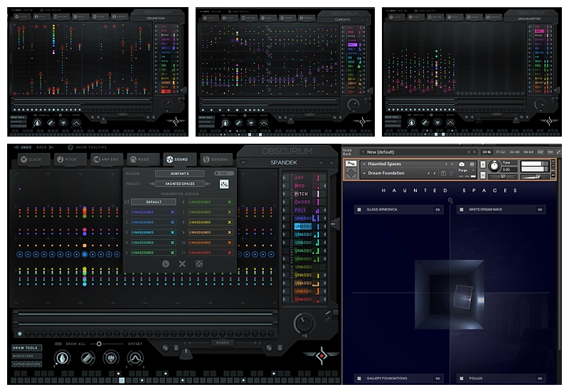The width and height of the screenshot is (569, 392).
Task: Select the PITCH row label
Action: pos(302,194)
